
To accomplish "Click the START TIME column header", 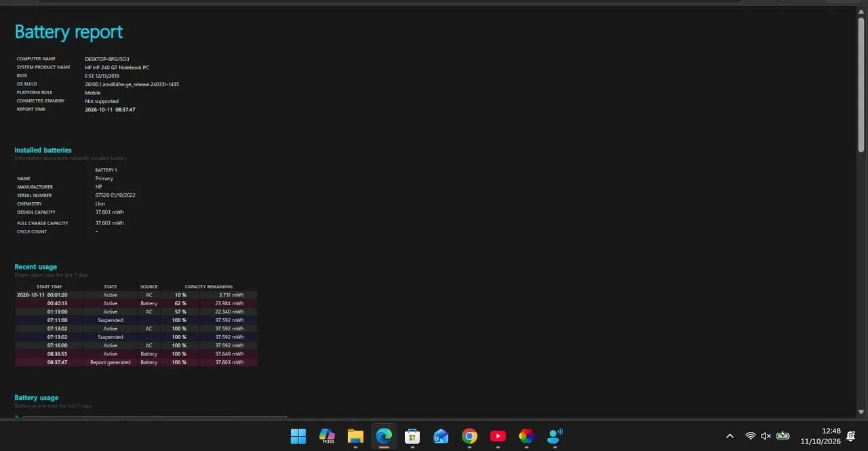I will coord(49,287).
